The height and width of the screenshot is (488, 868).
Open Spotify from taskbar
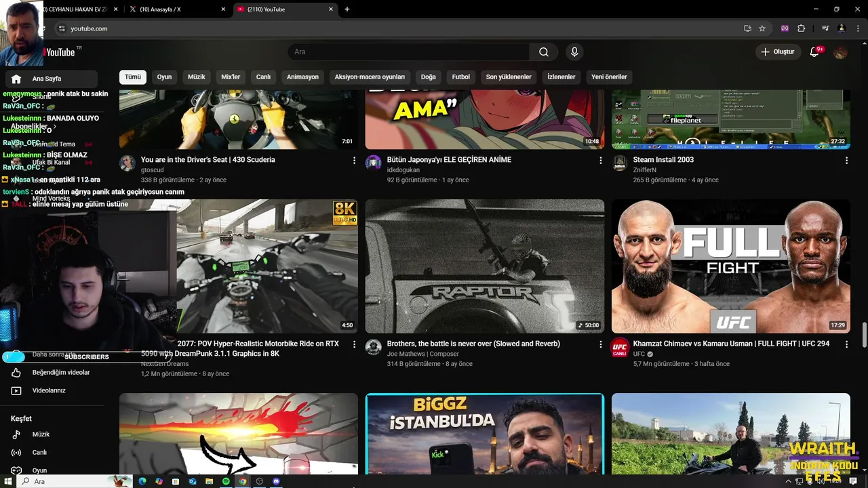point(226,481)
